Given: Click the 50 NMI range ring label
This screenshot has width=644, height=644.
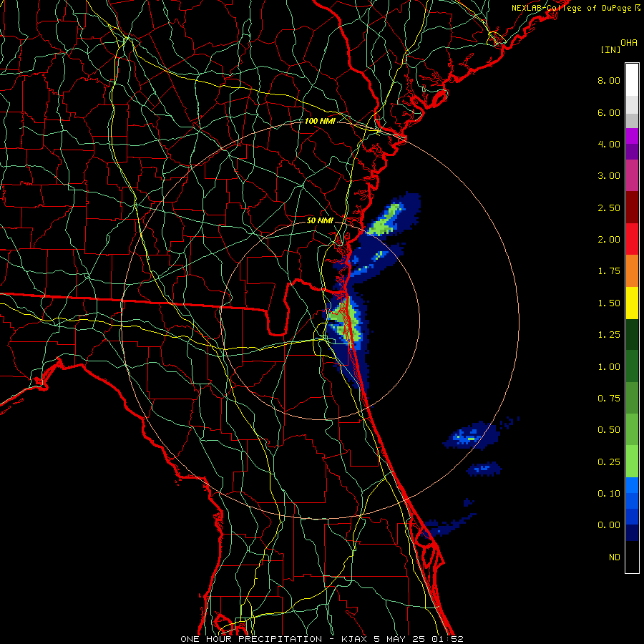Looking at the screenshot, I should tap(320, 220).
